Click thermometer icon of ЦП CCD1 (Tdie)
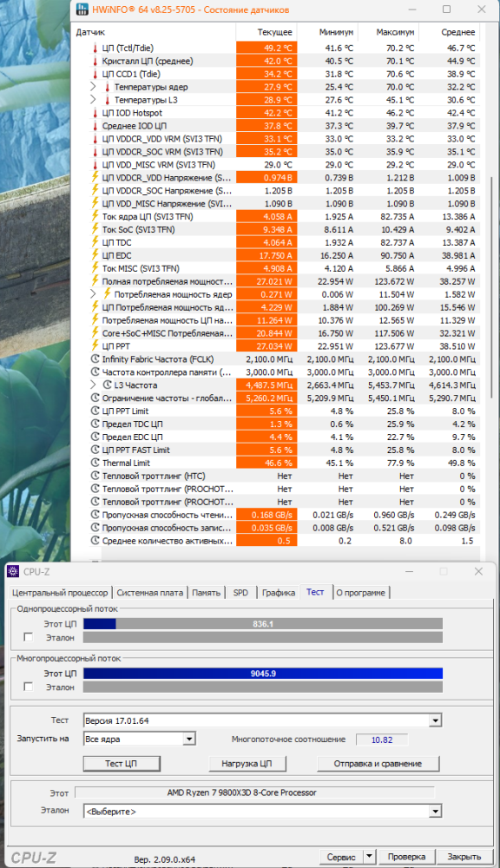This screenshot has height=868, width=500. point(95,74)
